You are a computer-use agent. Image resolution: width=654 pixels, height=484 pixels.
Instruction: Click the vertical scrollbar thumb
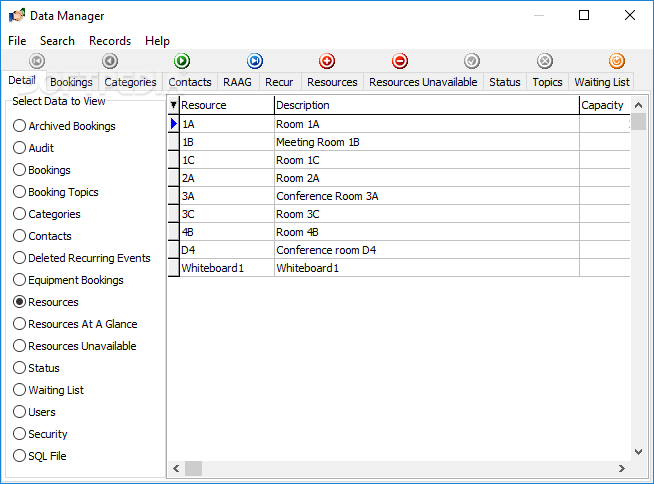click(x=638, y=121)
